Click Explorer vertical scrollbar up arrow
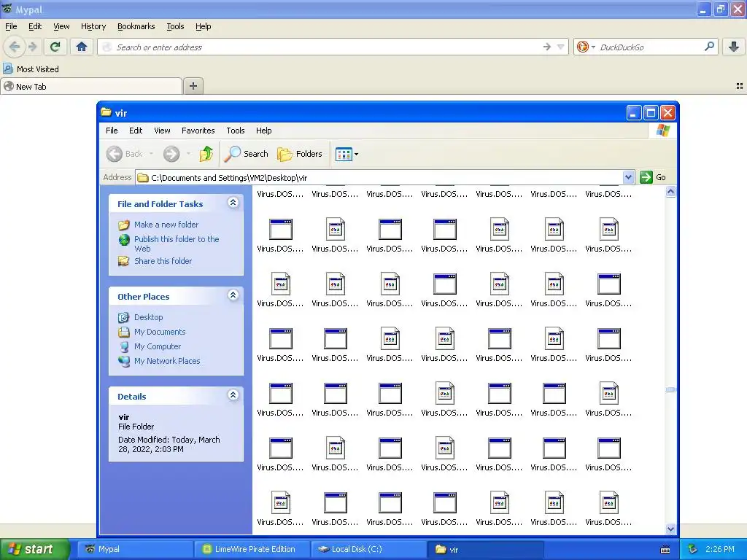747x560 pixels. 671,192
